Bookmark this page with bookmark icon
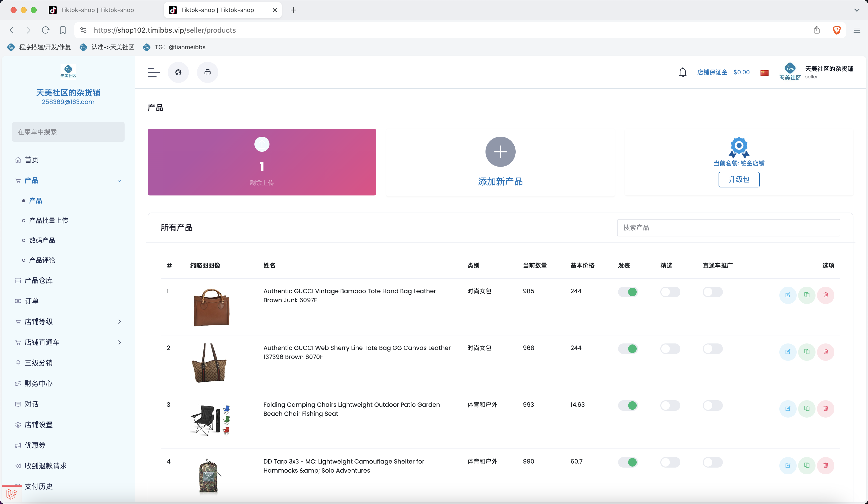The height and width of the screenshot is (504, 868). pyautogui.click(x=63, y=30)
